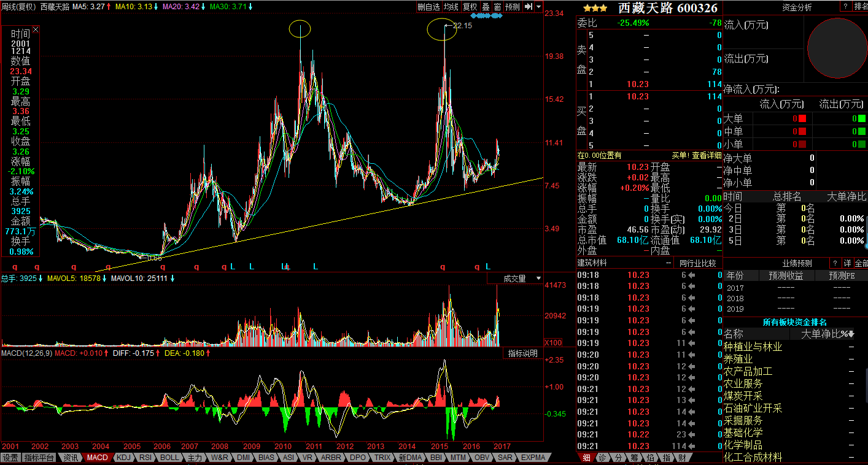Open the 细 detail tab icon
Viewport: 868px width, 465px height.
pos(587,458)
